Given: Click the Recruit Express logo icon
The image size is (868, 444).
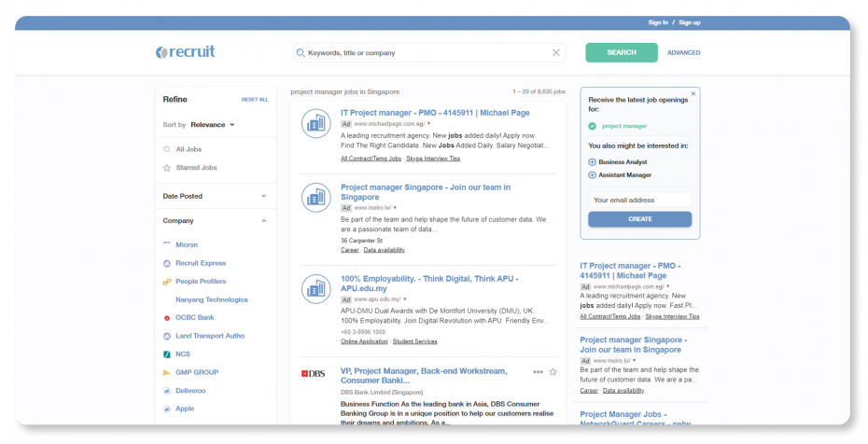Looking at the screenshot, I should coord(167,264).
